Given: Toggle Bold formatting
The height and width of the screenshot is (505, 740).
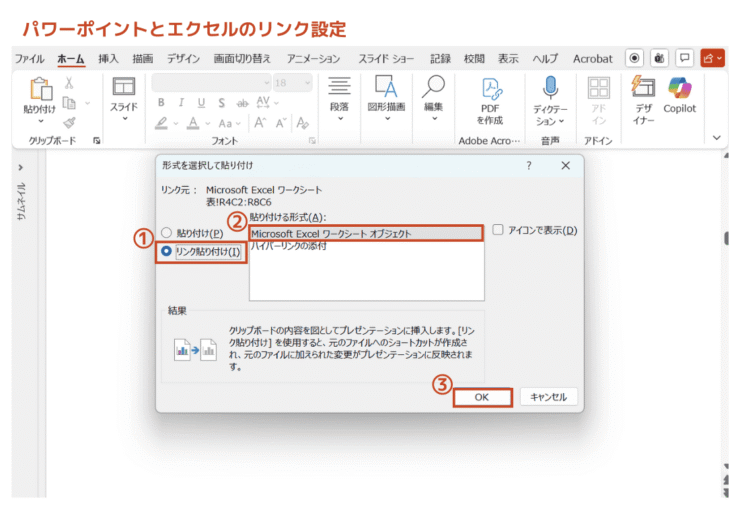Looking at the screenshot, I should coord(161,103).
